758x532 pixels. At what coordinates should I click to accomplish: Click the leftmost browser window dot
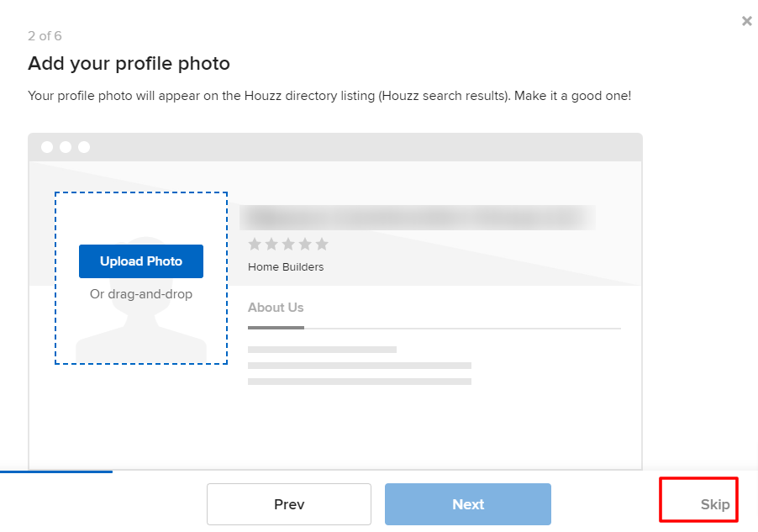48,146
